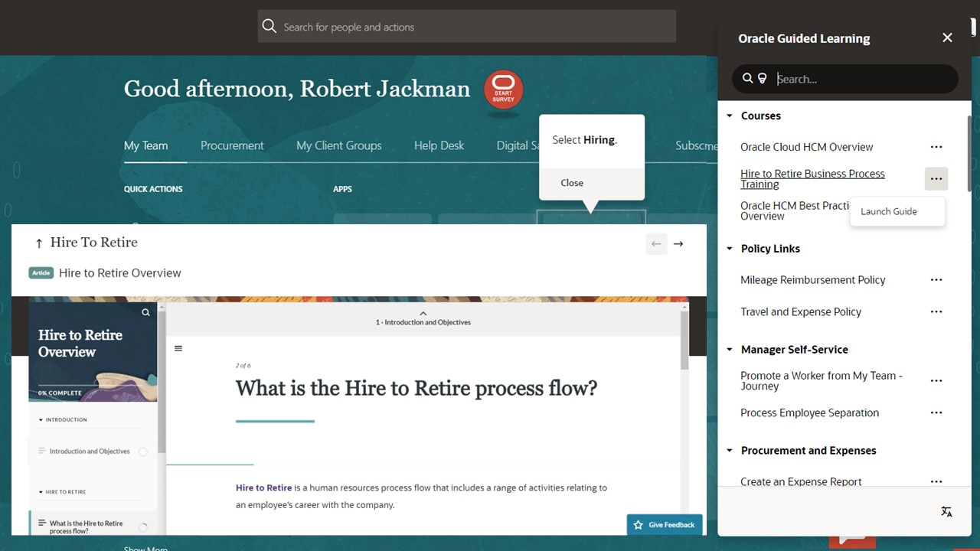Open the Create an Expense Report guide

(x=801, y=481)
